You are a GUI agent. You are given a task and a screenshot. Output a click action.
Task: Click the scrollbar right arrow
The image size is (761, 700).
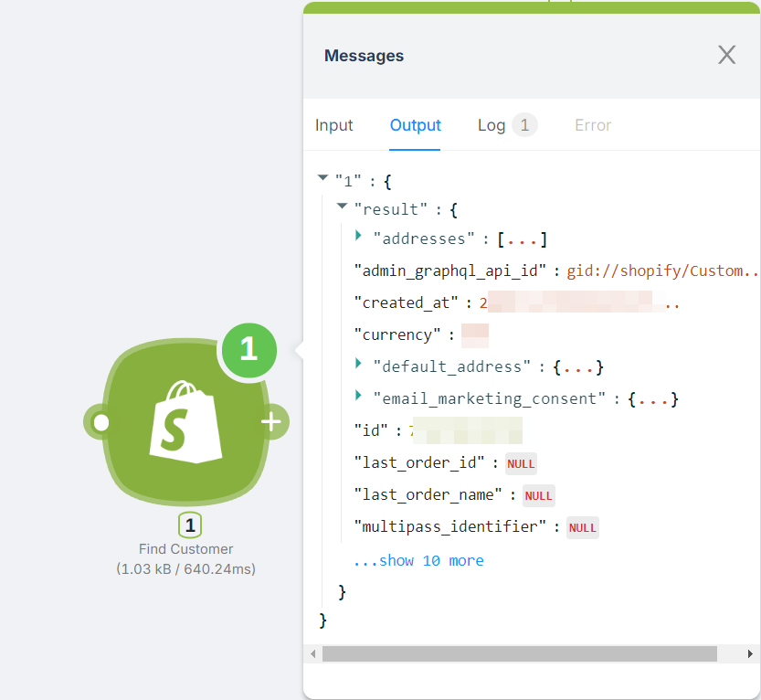point(750,653)
